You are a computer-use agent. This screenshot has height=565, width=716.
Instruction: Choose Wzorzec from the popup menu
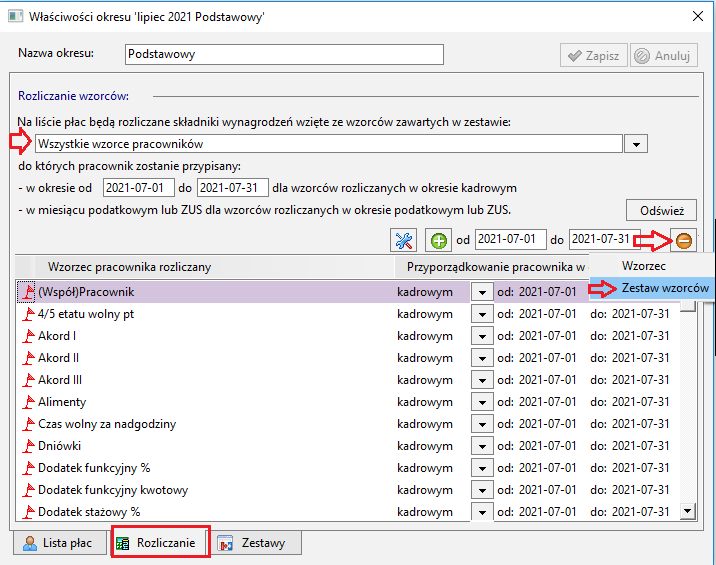(x=652, y=266)
